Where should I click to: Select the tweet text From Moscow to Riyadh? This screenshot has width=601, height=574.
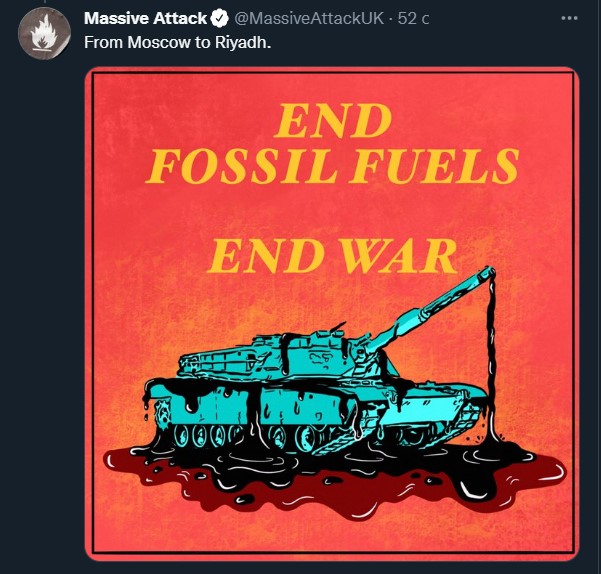tap(177, 42)
